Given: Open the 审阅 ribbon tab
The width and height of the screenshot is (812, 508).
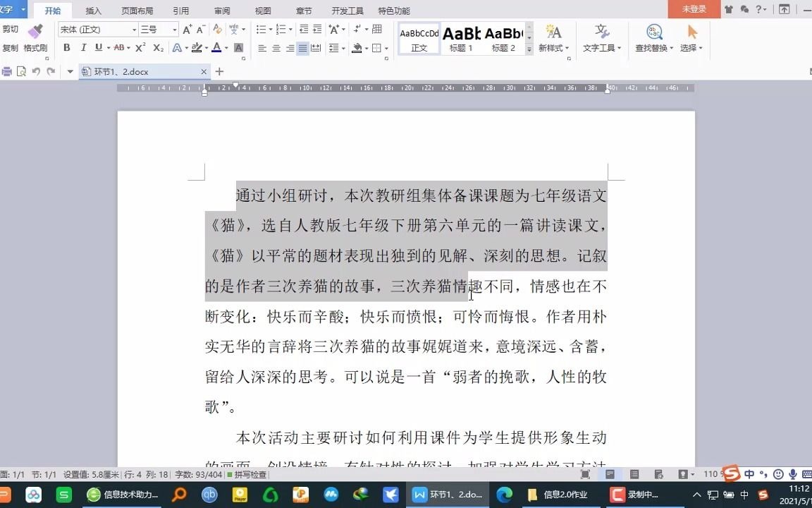Looking at the screenshot, I should coord(222,10).
